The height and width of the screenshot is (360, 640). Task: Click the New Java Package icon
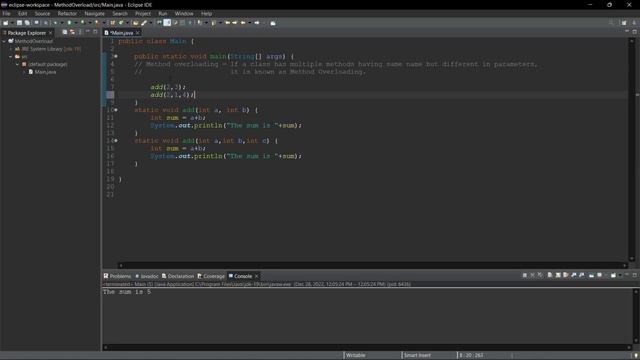tap(113, 23)
